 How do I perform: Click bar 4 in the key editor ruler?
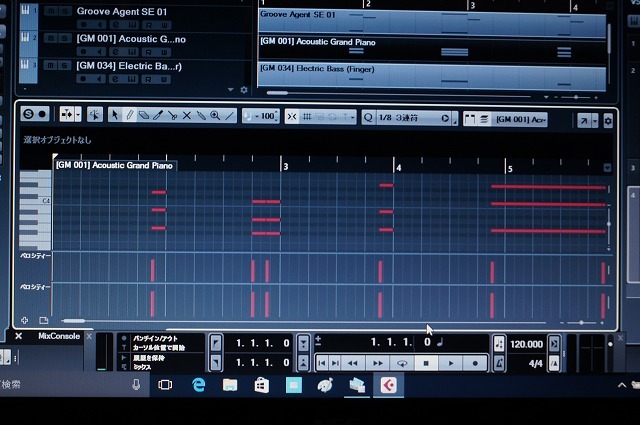398,168
